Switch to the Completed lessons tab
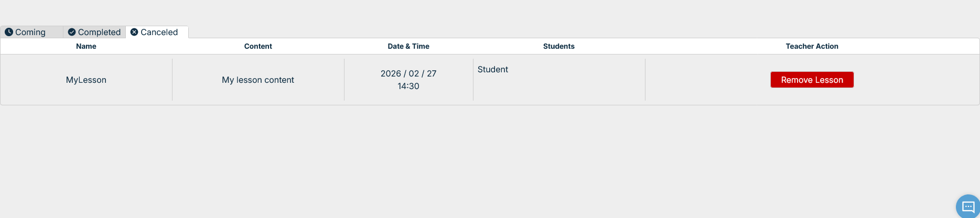 pyautogui.click(x=99, y=32)
